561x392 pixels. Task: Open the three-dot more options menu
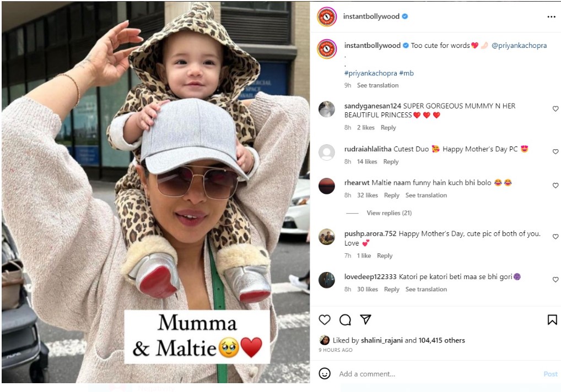[551, 17]
